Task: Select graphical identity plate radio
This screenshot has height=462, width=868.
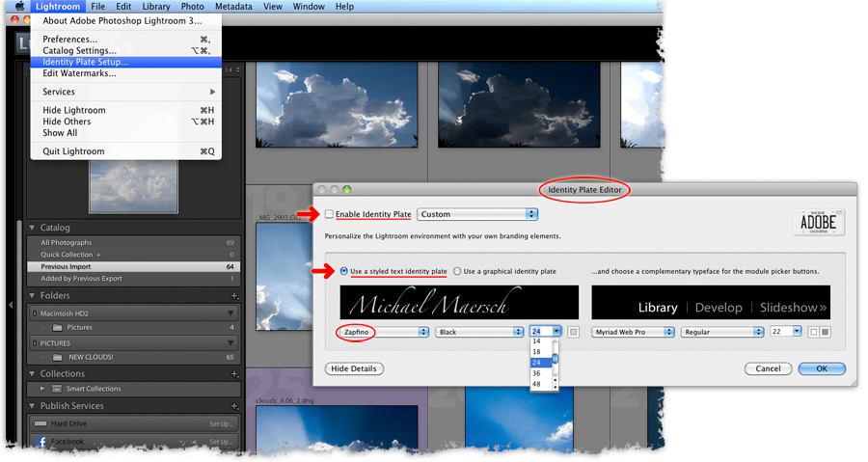Action: (x=457, y=271)
